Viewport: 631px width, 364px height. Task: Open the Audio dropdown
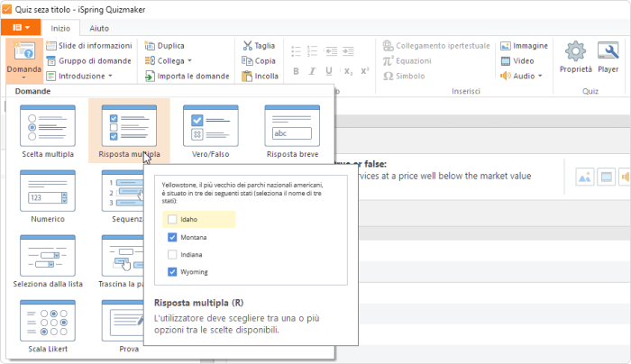tap(521, 76)
